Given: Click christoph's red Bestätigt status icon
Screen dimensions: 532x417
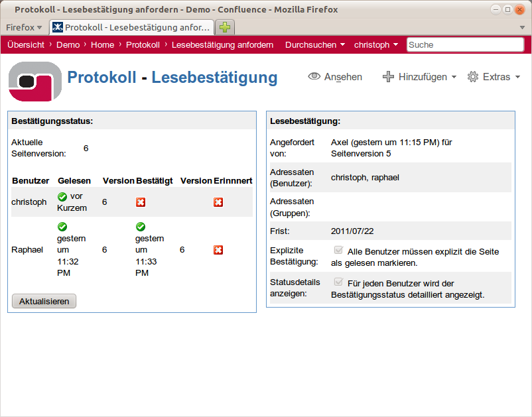Looking at the screenshot, I should (141, 202).
